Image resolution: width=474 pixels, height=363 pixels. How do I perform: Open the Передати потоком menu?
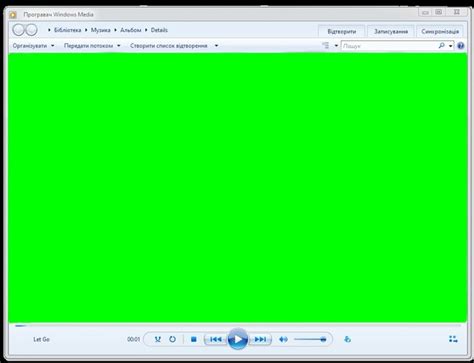click(92, 46)
